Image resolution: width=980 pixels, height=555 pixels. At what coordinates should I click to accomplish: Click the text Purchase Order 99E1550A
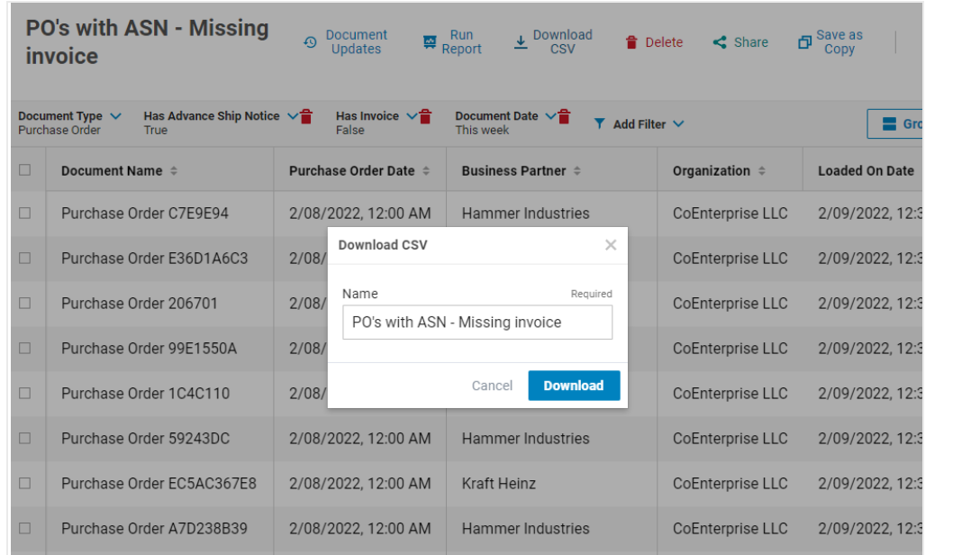(x=149, y=348)
